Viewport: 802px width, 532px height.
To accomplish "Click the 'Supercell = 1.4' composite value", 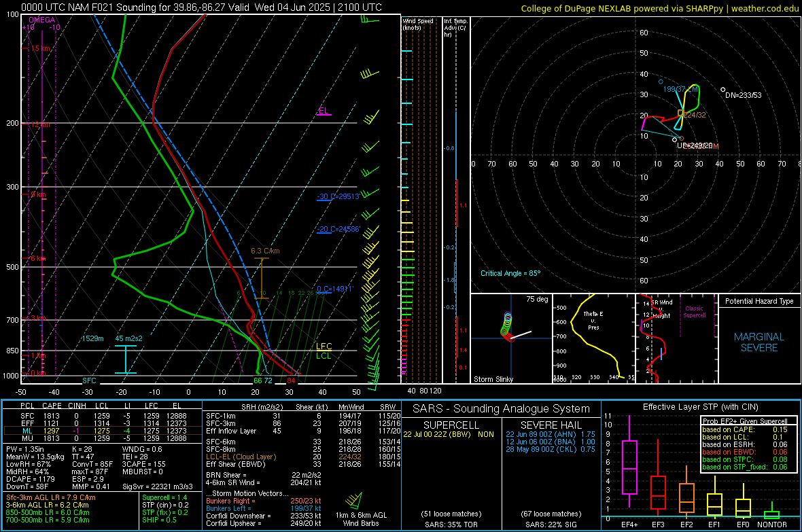I will pos(164,497).
